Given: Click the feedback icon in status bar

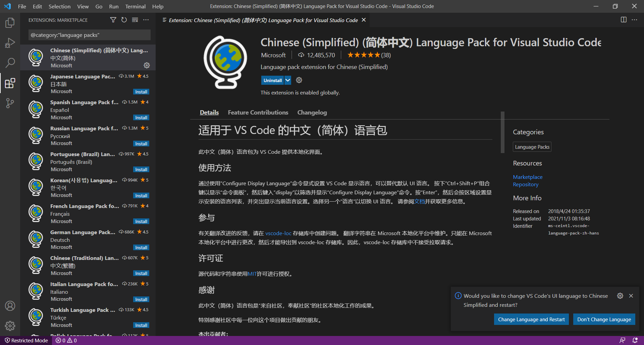Looking at the screenshot, I should pyautogui.click(x=622, y=340).
